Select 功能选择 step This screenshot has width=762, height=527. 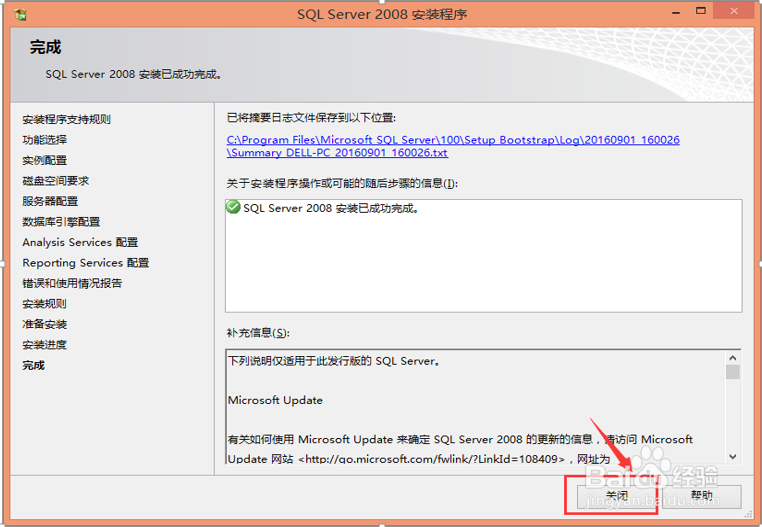45,140
